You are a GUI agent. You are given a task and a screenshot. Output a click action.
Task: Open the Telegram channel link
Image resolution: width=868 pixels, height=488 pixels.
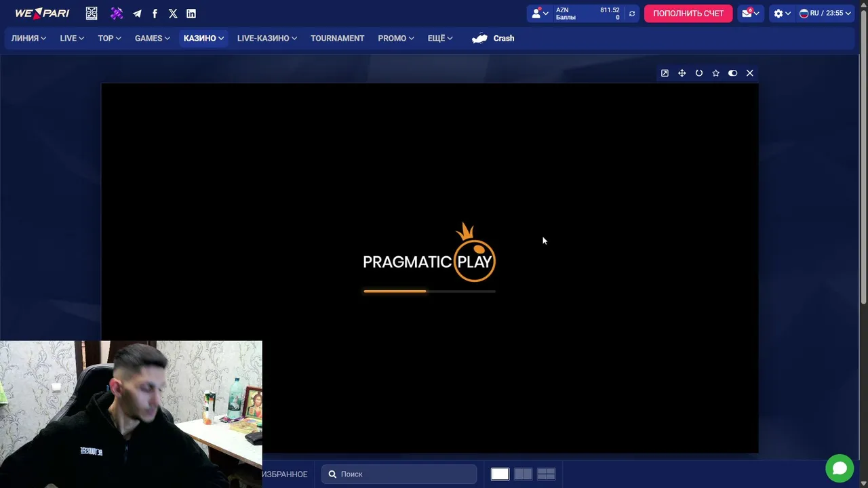137,14
